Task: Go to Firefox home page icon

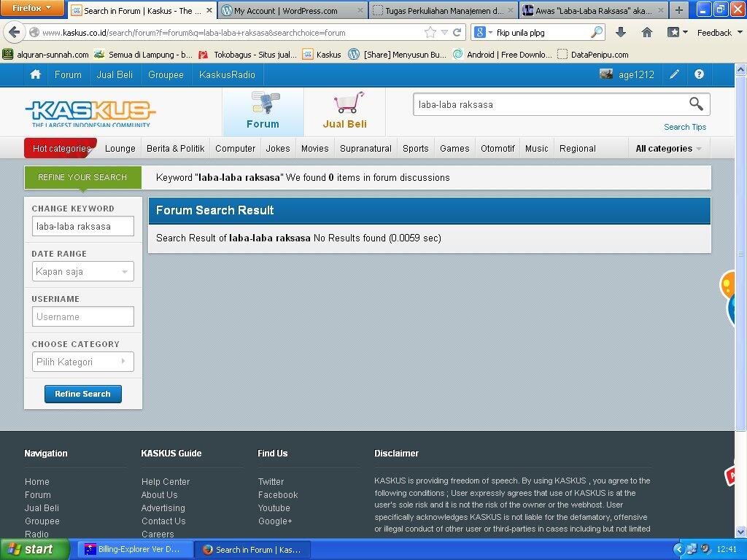Action: tap(646, 32)
